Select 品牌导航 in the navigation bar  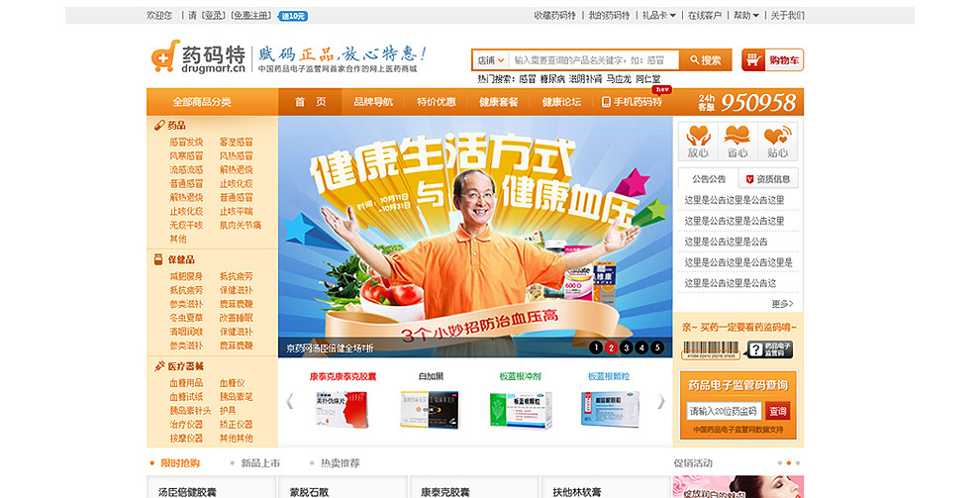(x=373, y=102)
